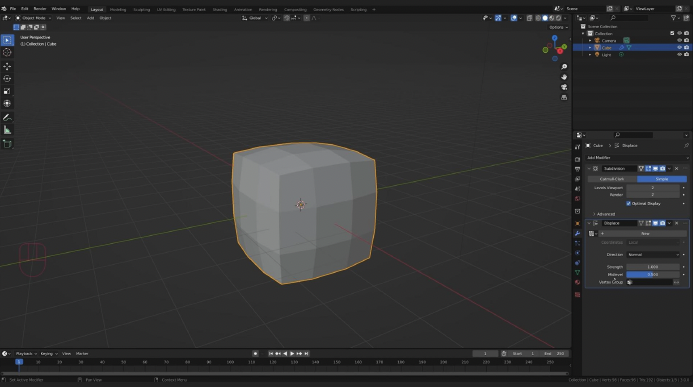Open the Physics properties tab
Viewport: 693px width, 387px height.
point(577,253)
